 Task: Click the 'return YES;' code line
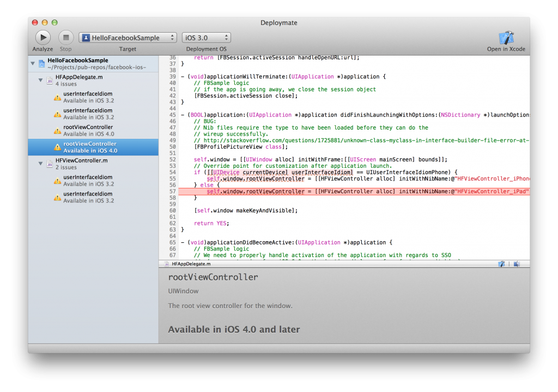tap(211, 223)
